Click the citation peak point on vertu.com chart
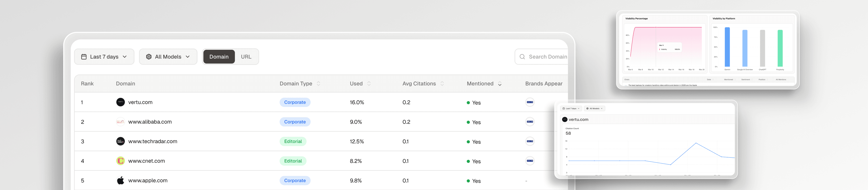The image size is (868, 190). 696,143
